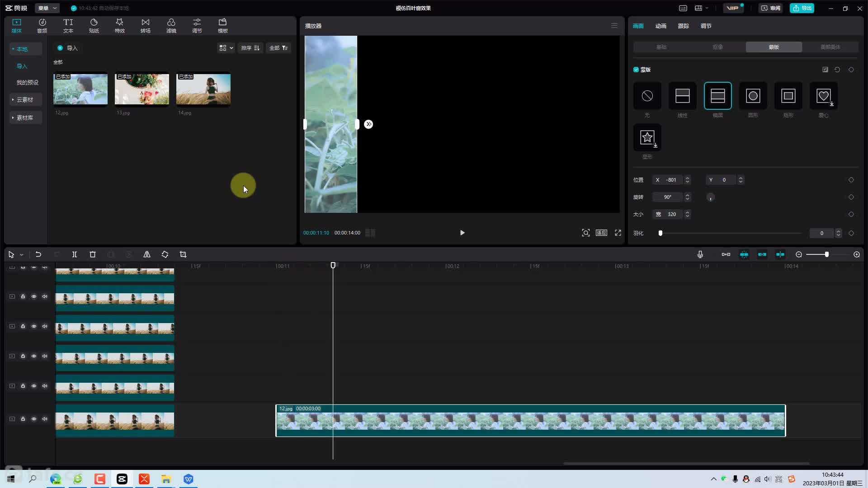Open select tool mode dropdown arrow
Viewport: 868px width, 488px height.
pos(21,255)
